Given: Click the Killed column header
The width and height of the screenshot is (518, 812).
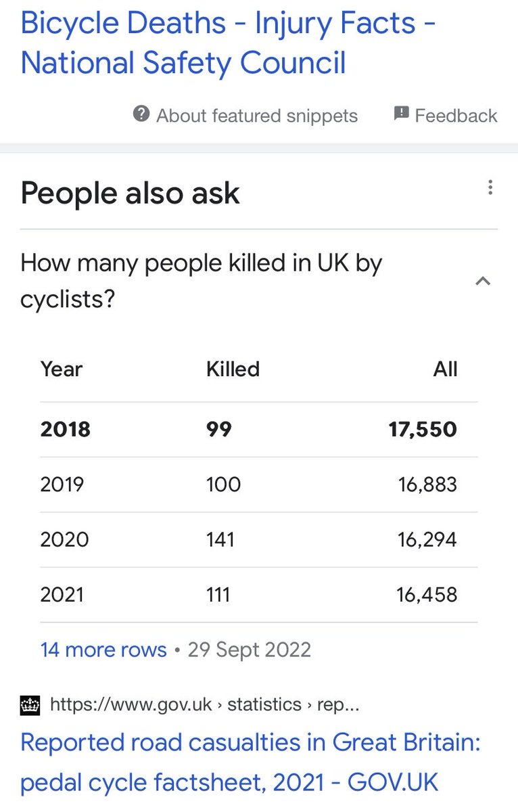Looking at the screenshot, I should click(x=233, y=369).
